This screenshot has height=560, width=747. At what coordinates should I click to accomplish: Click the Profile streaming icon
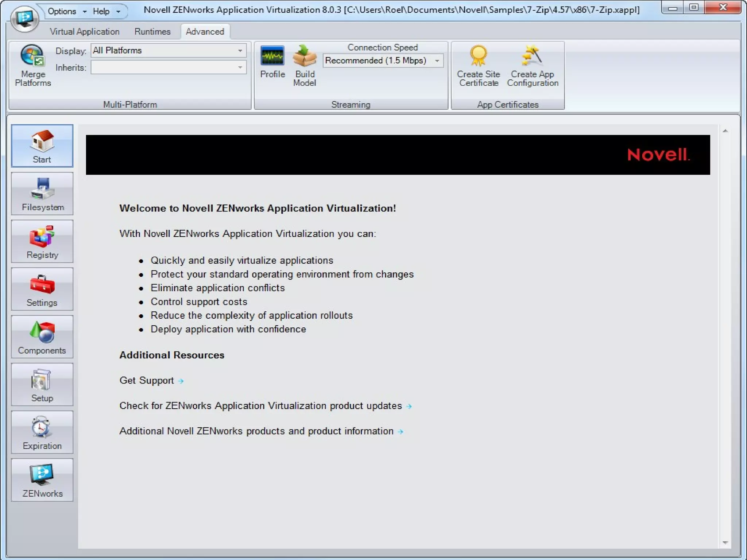click(x=272, y=62)
